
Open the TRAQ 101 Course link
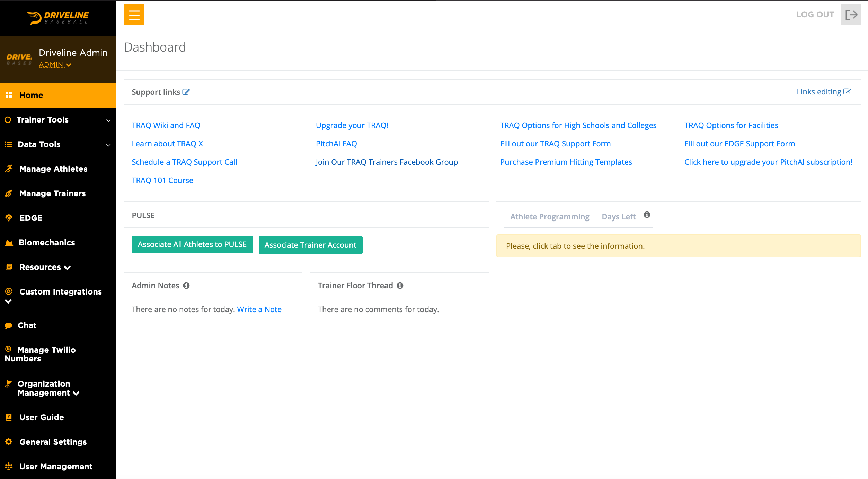click(x=162, y=180)
